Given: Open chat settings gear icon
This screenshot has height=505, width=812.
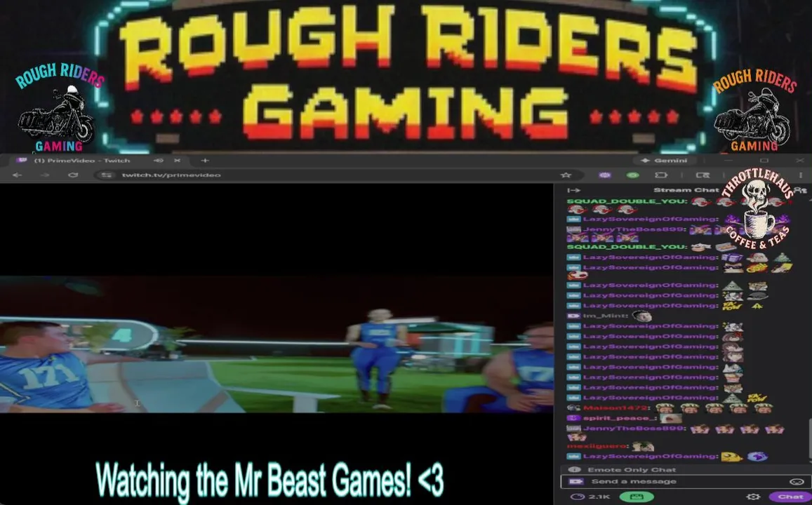Looking at the screenshot, I should tap(754, 497).
